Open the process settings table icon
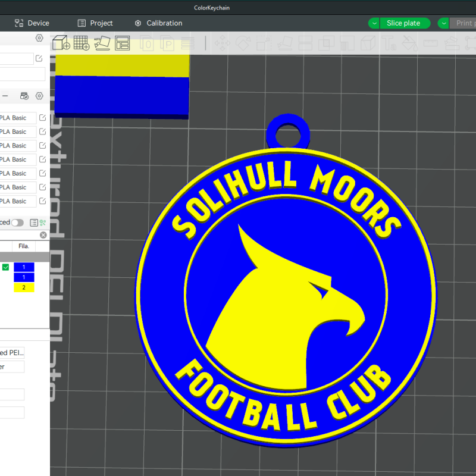The image size is (476, 476). 34,223
